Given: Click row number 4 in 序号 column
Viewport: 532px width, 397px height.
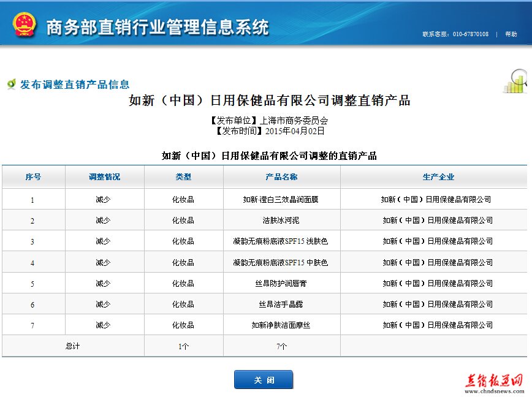Looking at the screenshot, I should [32, 263].
